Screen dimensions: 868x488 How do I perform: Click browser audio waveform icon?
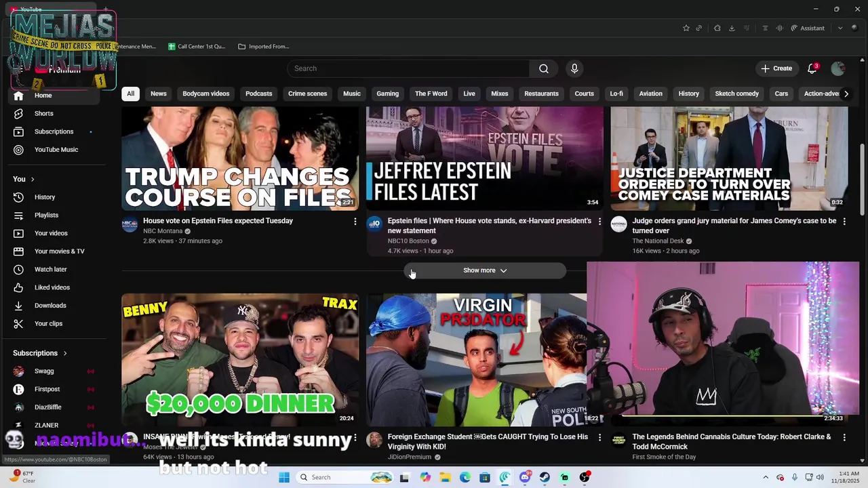point(779,28)
